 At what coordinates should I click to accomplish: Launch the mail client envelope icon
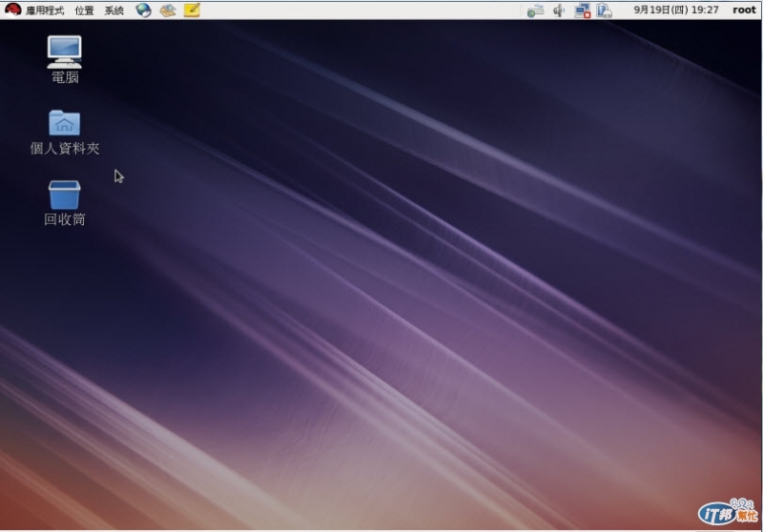click(168, 10)
